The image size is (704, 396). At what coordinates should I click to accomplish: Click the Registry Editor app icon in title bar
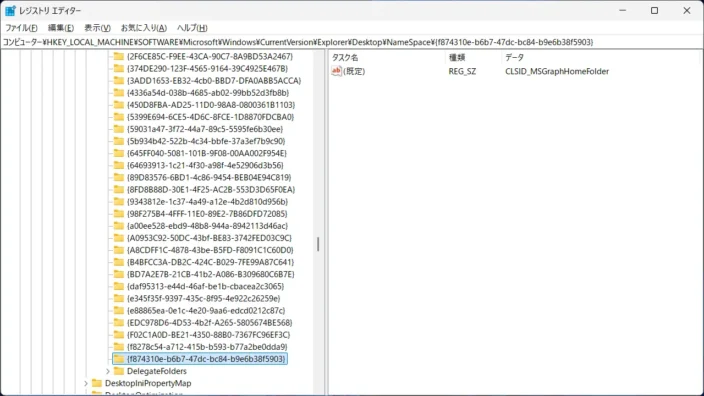[x=10, y=10]
